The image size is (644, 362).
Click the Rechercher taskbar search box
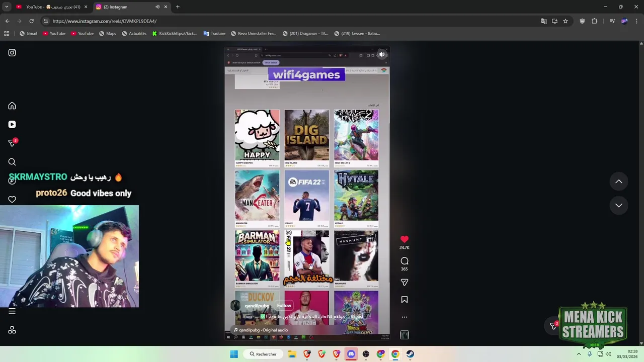(264, 354)
